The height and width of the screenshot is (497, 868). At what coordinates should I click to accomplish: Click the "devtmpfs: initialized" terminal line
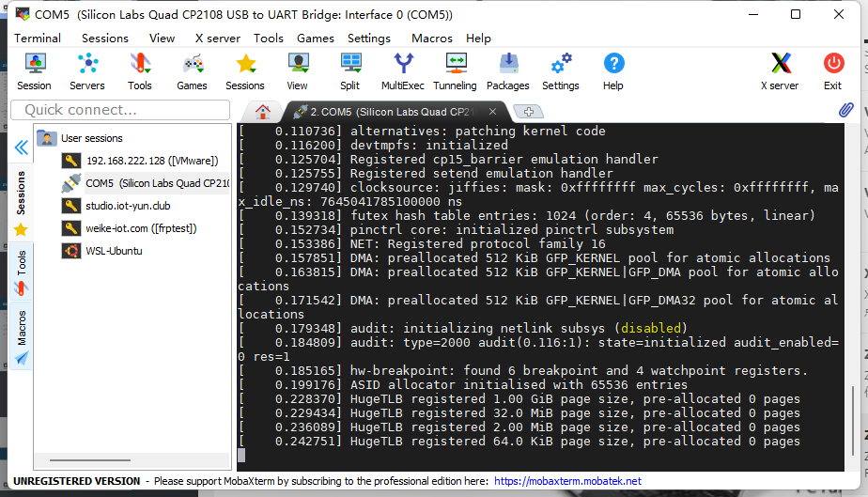pos(429,145)
